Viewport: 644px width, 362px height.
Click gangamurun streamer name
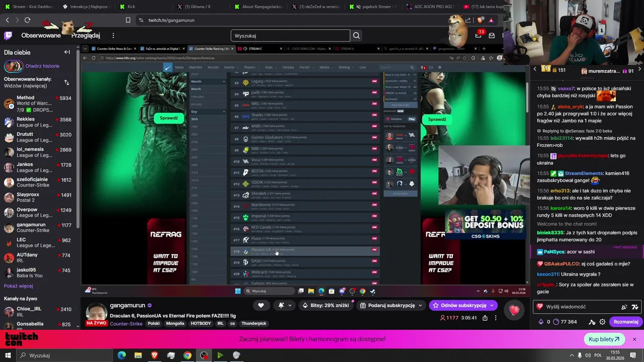tap(127, 305)
